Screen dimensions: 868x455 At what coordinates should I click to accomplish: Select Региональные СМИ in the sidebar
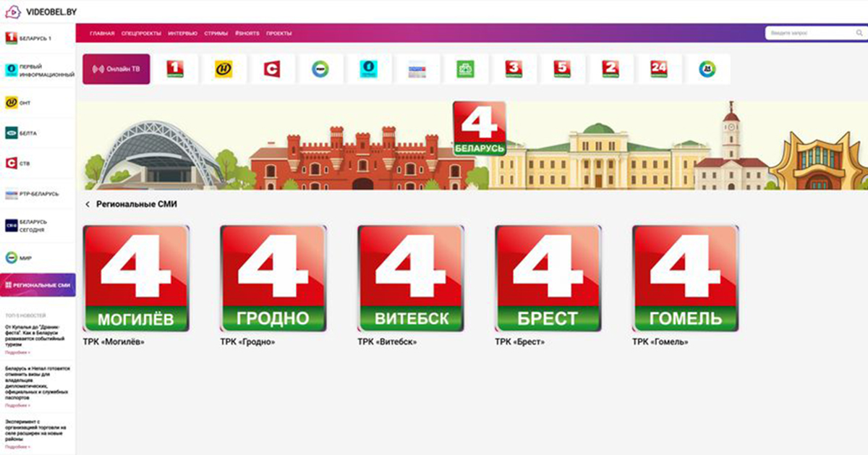click(38, 286)
